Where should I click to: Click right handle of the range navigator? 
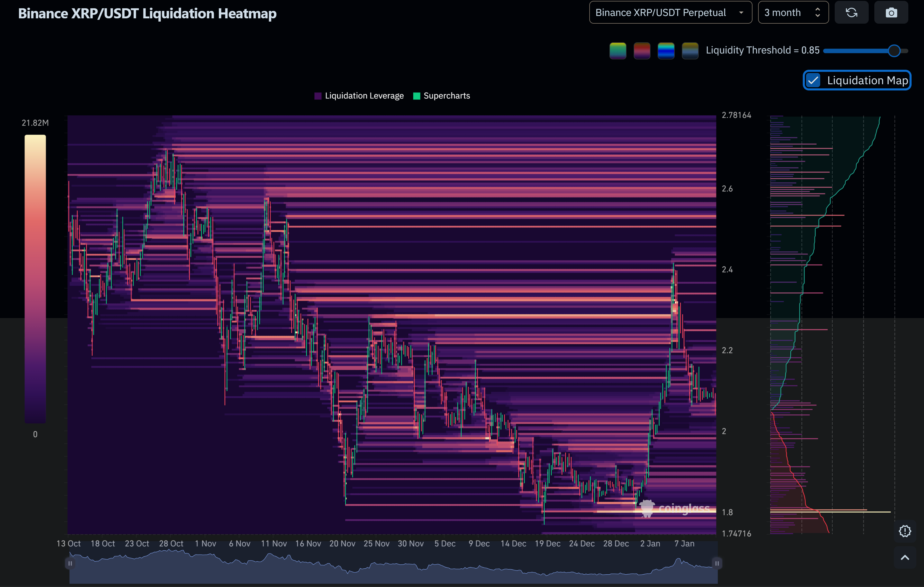pyautogui.click(x=717, y=563)
